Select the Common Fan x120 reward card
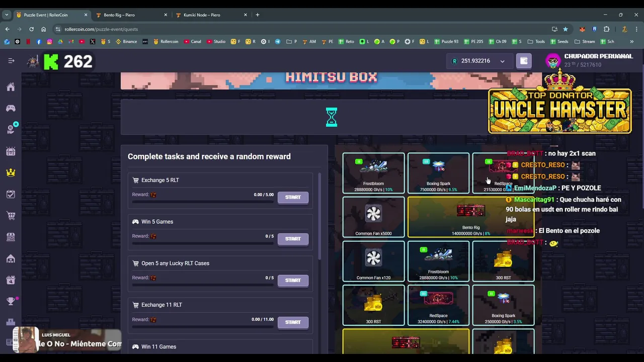 (x=373, y=261)
